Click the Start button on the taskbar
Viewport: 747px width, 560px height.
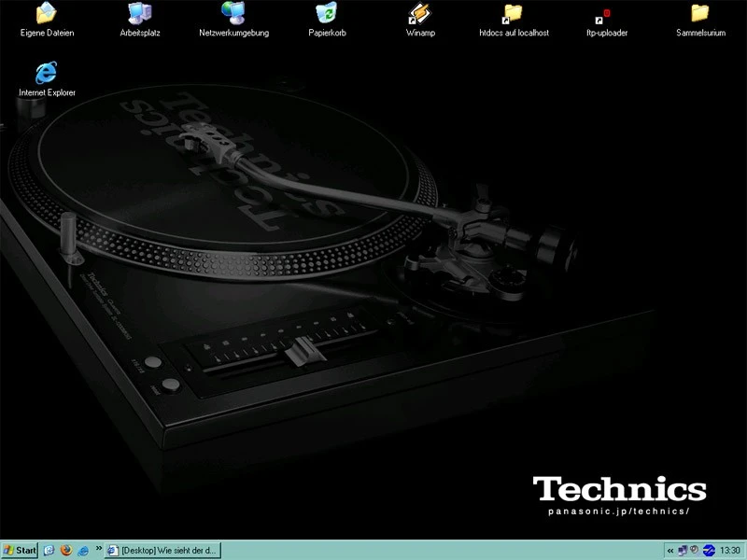pyautogui.click(x=19, y=551)
